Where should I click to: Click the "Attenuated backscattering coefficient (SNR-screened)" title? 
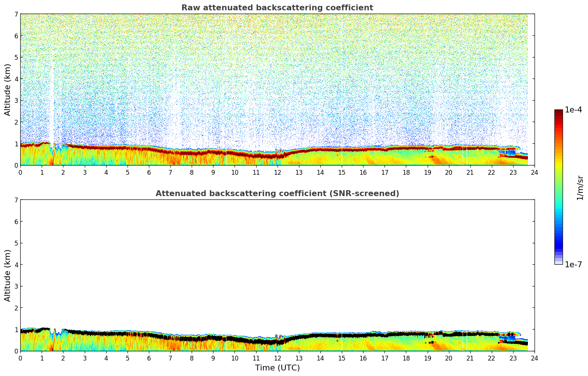point(277,194)
